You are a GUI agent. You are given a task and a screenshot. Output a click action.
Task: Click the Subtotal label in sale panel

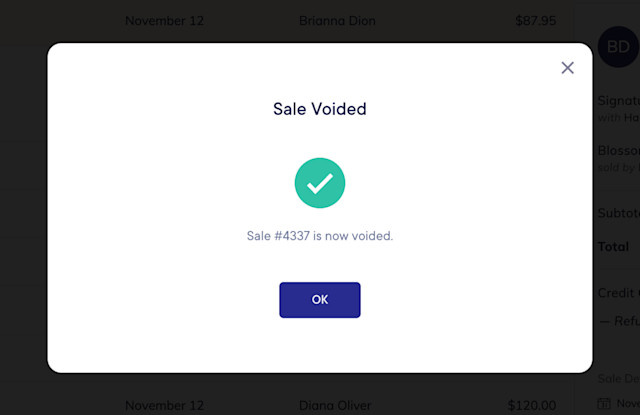[618, 213]
